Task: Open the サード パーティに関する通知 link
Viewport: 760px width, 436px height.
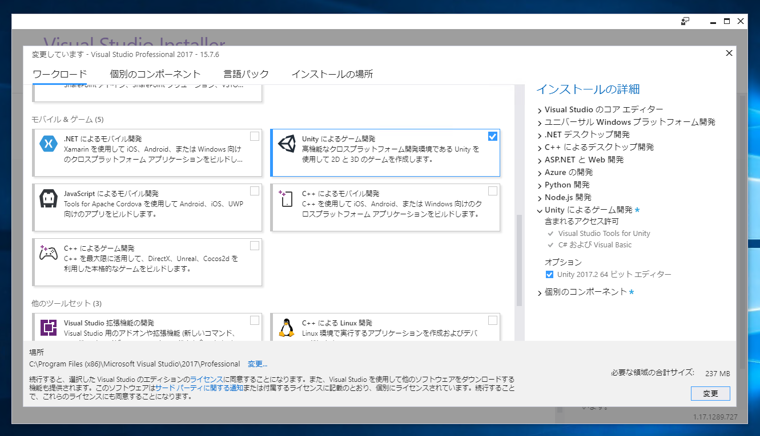Action: 199,388
